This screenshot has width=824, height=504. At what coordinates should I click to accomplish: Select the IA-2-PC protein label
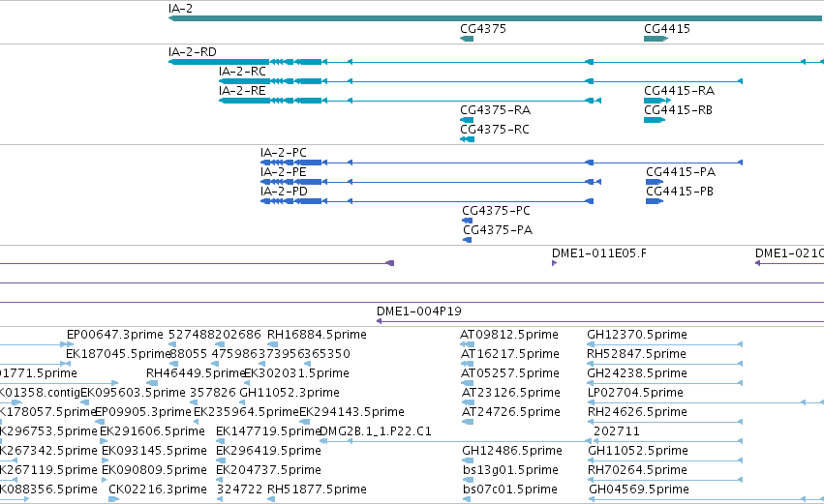click(284, 153)
